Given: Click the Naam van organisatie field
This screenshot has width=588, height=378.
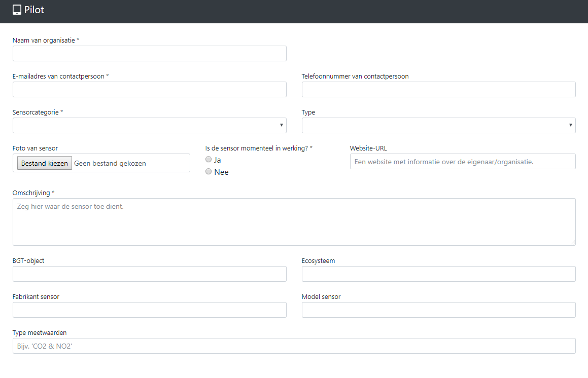Looking at the screenshot, I should pyautogui.click(x=149, y=54).
